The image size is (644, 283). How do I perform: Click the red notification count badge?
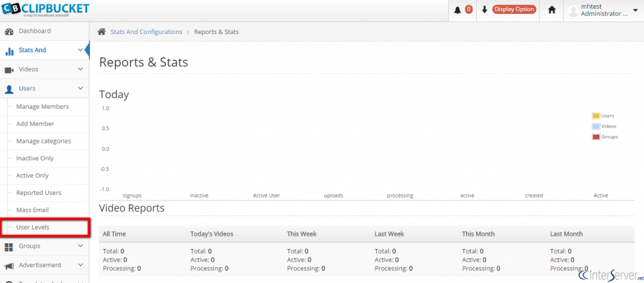pos(469,9)
